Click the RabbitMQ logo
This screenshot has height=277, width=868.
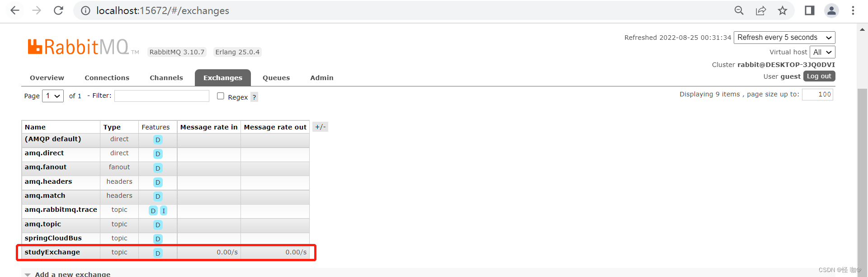coord(79,47)
